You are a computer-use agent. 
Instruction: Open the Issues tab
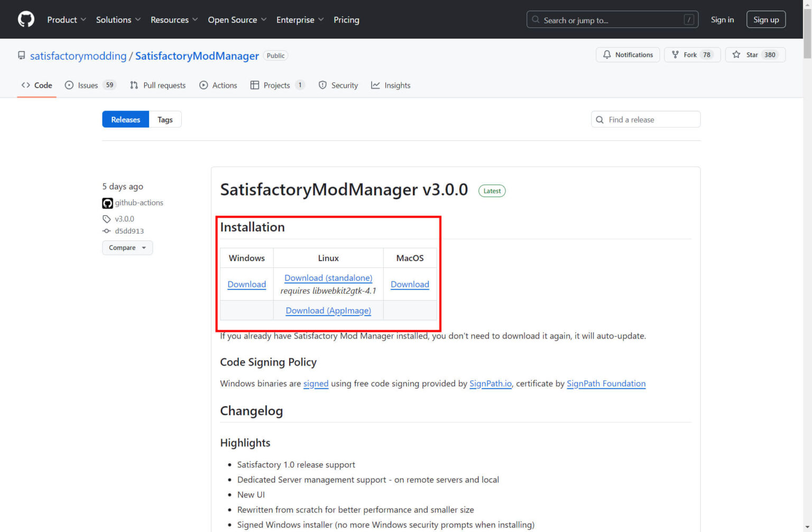point(87,85)
